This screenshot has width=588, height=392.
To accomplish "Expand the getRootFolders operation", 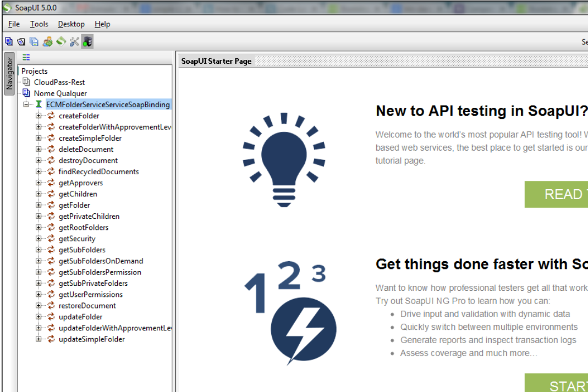I will click(39, 227).
